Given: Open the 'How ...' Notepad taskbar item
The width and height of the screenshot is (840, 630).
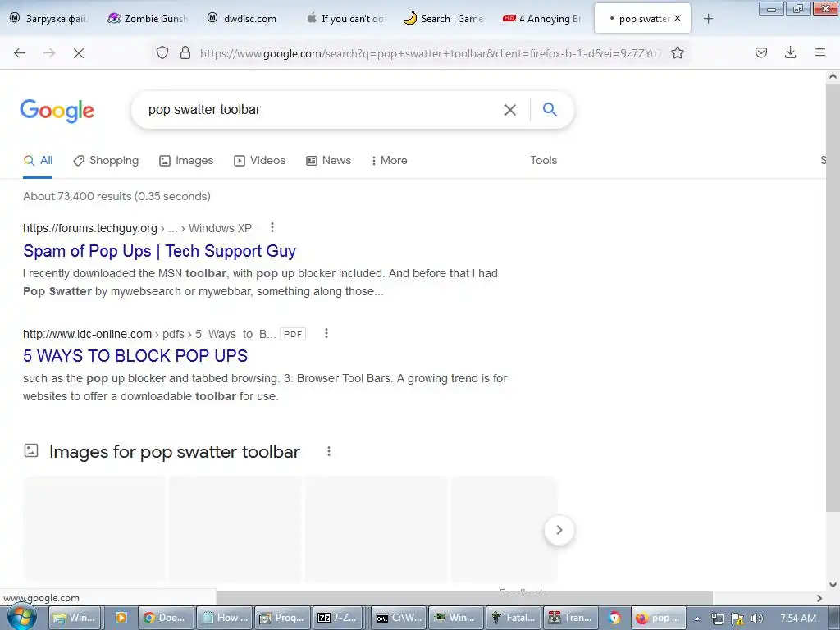Looking at the screenshot, I should (225, 618).
